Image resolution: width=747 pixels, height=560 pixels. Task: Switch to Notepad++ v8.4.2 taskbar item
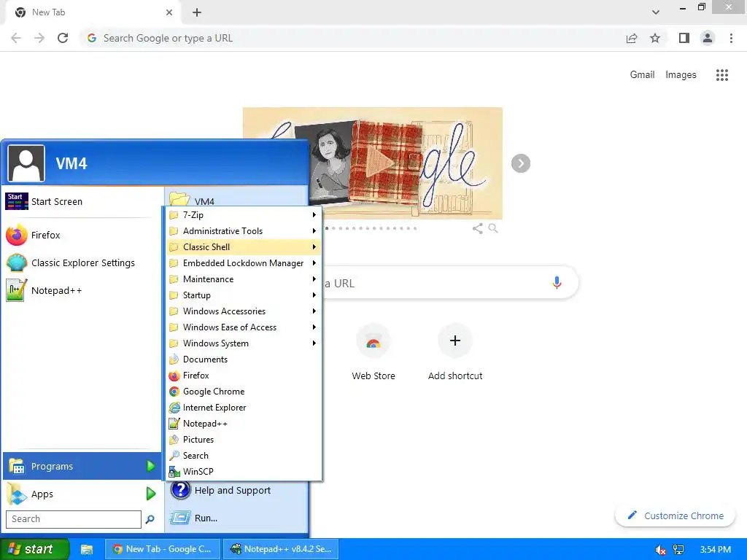281,549
